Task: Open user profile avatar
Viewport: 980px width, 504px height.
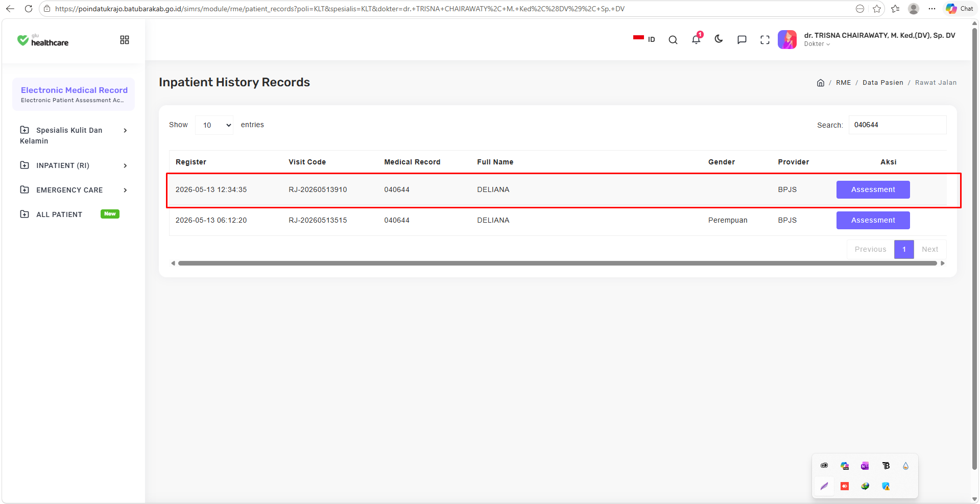Action: click(787, 39)
